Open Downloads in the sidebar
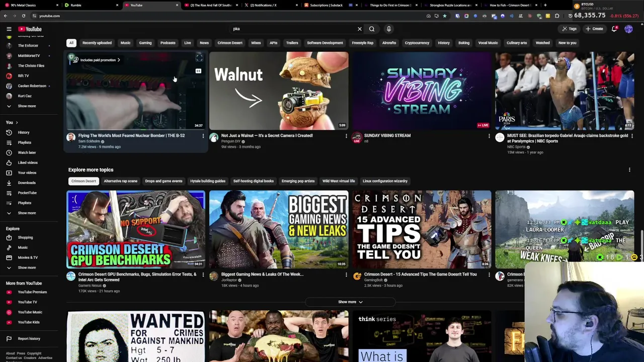The image size is (644, 362). pyautogui.click(x=27, y=183)
